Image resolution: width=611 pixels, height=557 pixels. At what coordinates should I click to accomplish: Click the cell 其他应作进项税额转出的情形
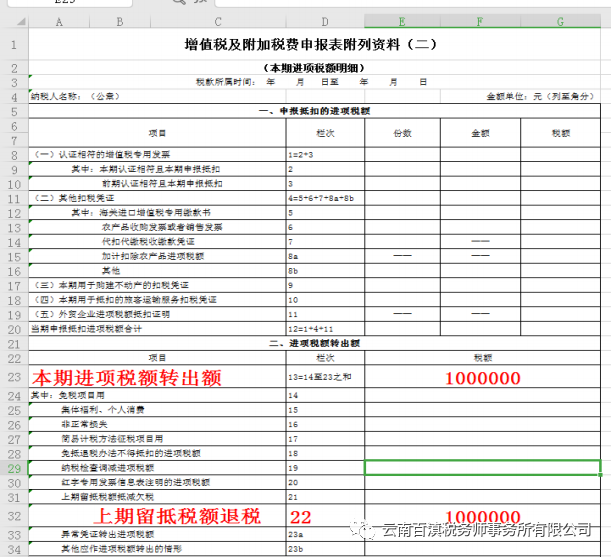click(x=157, y=549)
